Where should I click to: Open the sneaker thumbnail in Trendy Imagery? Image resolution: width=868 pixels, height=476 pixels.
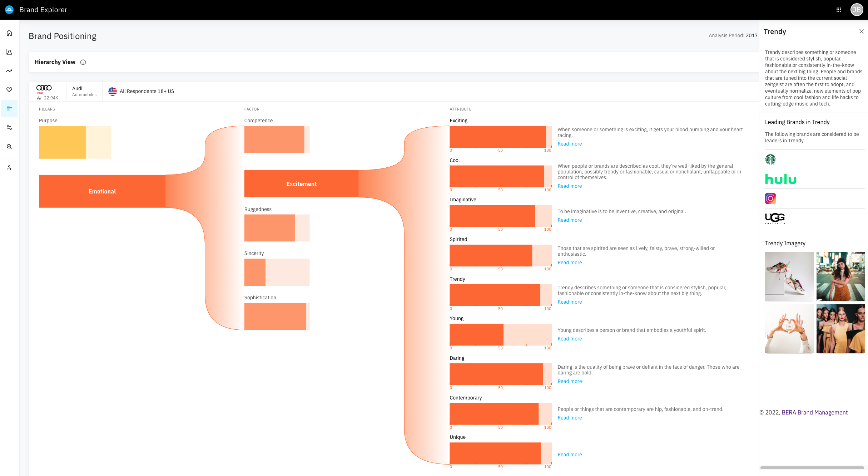[789, 276]
